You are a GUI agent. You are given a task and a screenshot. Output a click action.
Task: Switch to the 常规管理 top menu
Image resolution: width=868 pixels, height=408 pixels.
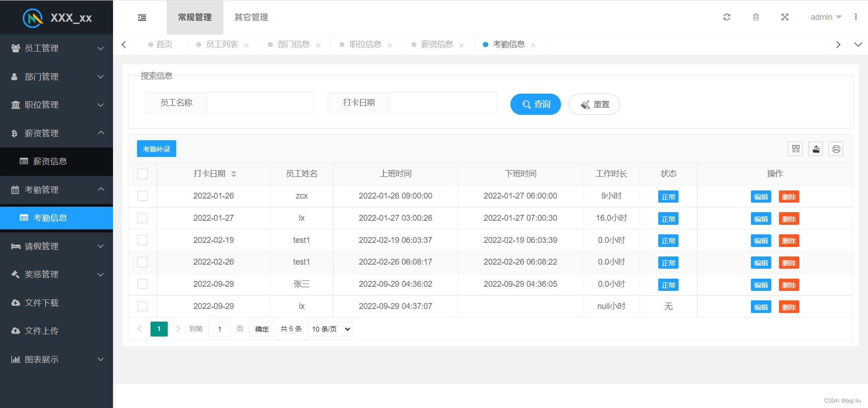pyautogui.click(x=195, y=17)
